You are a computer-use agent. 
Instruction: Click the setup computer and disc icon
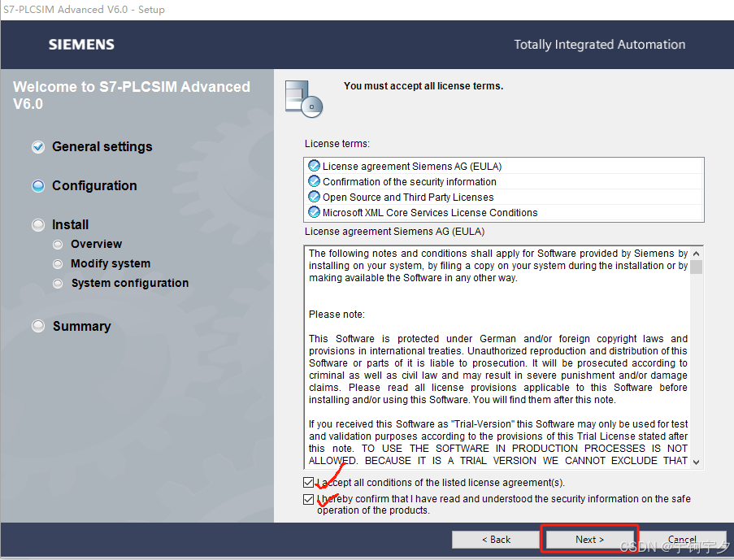(304, 99)
